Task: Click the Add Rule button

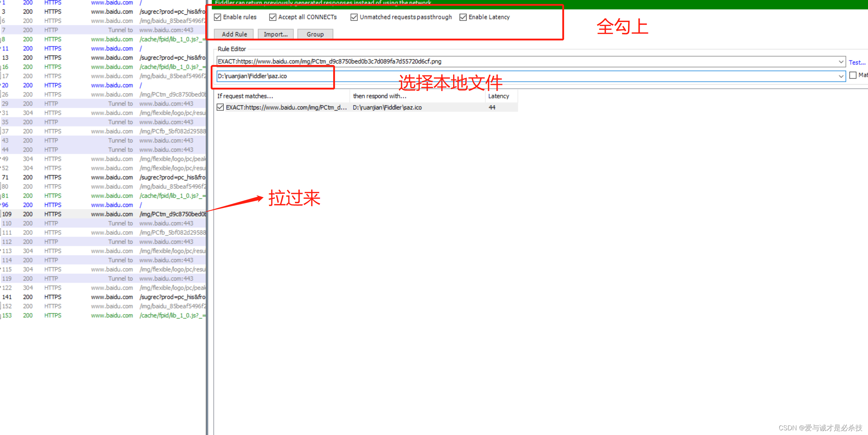Action: tap(234, 34)
